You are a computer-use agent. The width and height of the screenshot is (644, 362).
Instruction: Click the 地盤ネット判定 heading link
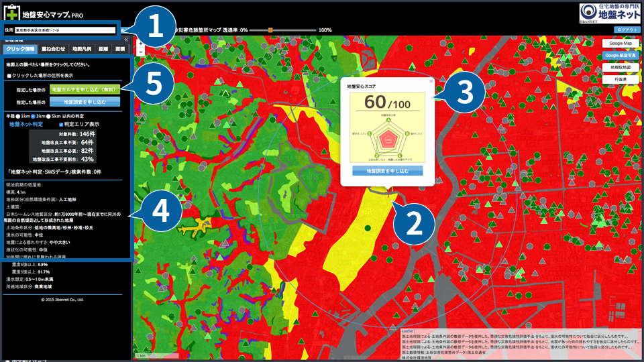point(26,125)
